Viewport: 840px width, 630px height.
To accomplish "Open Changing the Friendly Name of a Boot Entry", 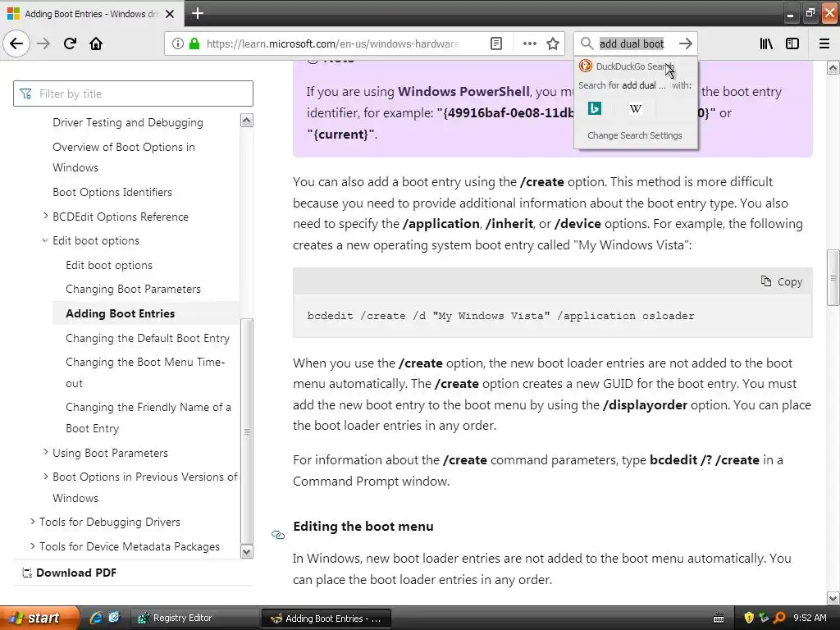I will coord(148,418).
